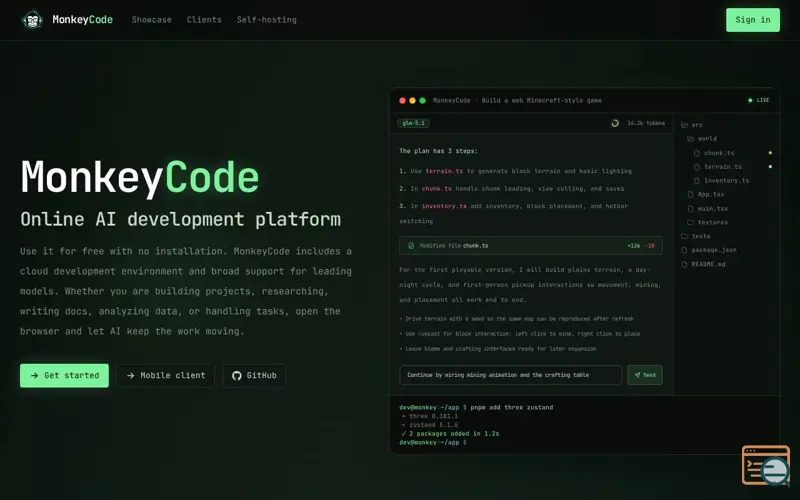Click the MonkeyCode monkey logo icon
Screen dimensions: 800x500
tap(32, 20)
